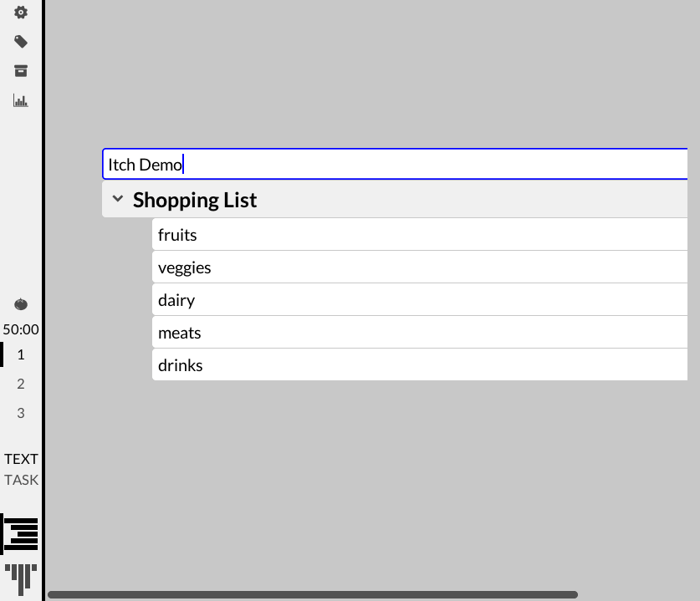Click the horizontal scrollbar at the bottom
Image resolution: width=700 pixels, height=601 pixels.
tap(312, 595)
